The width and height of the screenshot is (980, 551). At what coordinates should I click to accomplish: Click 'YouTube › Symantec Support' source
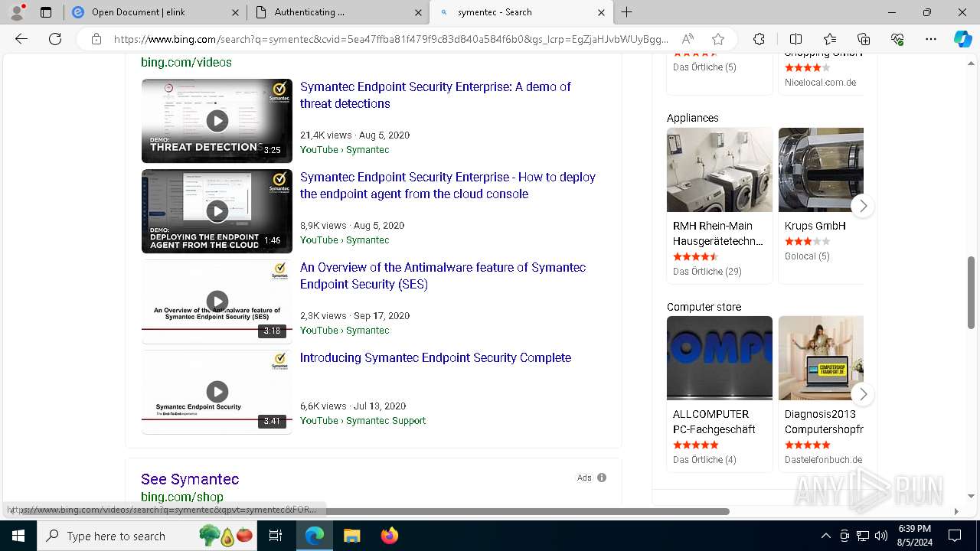[x=363, y=420]
